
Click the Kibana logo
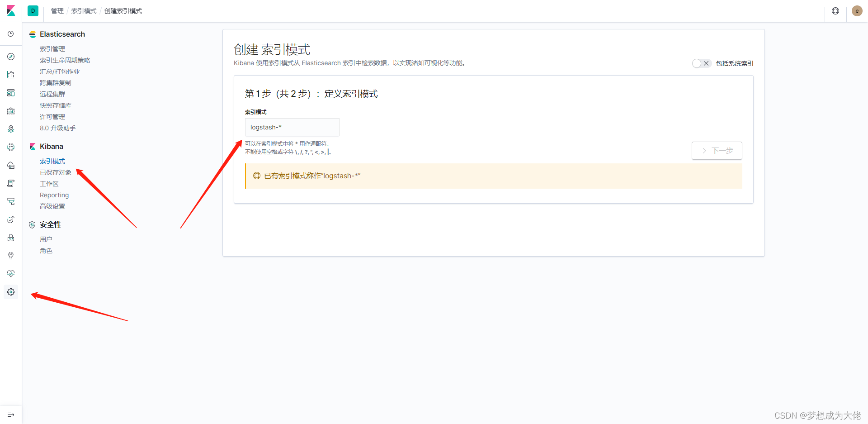(10, 10)
